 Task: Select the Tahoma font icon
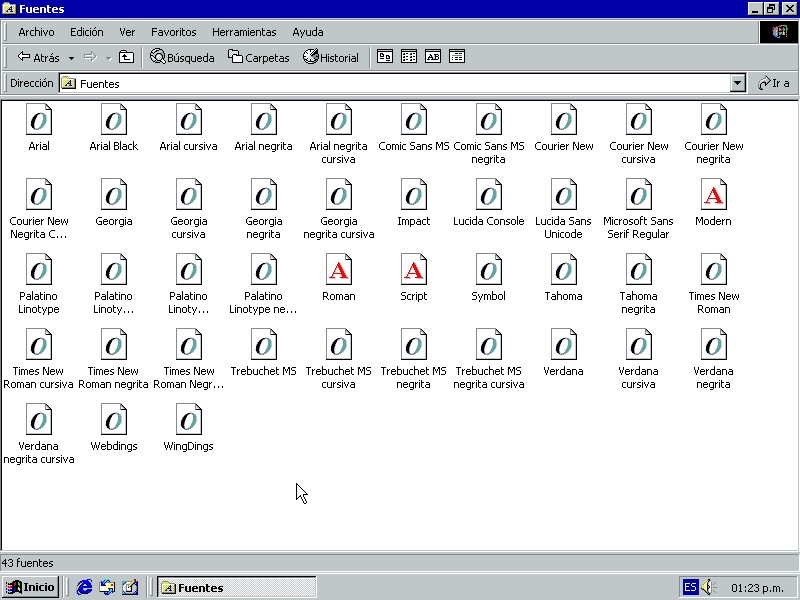[564, 269]
